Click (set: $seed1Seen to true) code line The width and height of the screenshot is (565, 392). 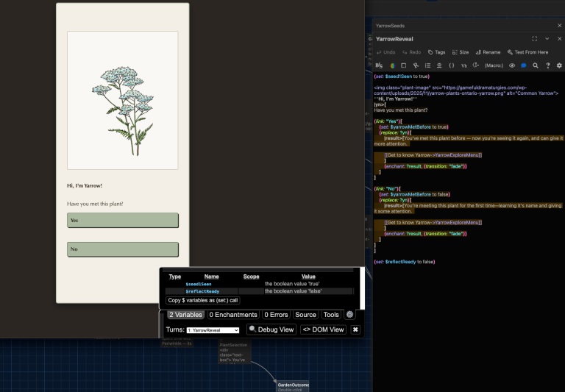click(x=402, y=76)
